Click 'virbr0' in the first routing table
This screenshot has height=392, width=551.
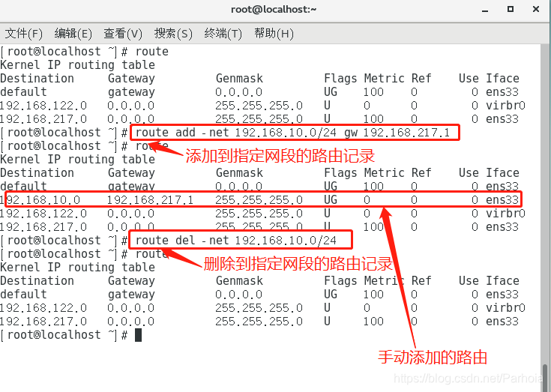[x=505, y=106]
